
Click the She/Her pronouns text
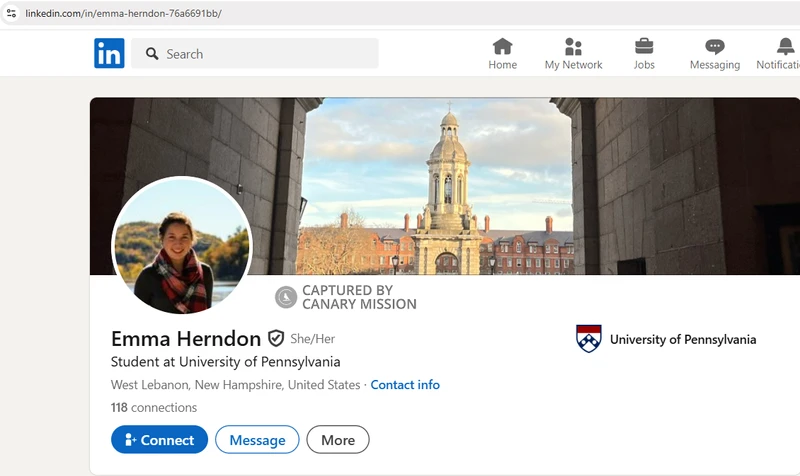pyautogui.click(x=313, y=339)
